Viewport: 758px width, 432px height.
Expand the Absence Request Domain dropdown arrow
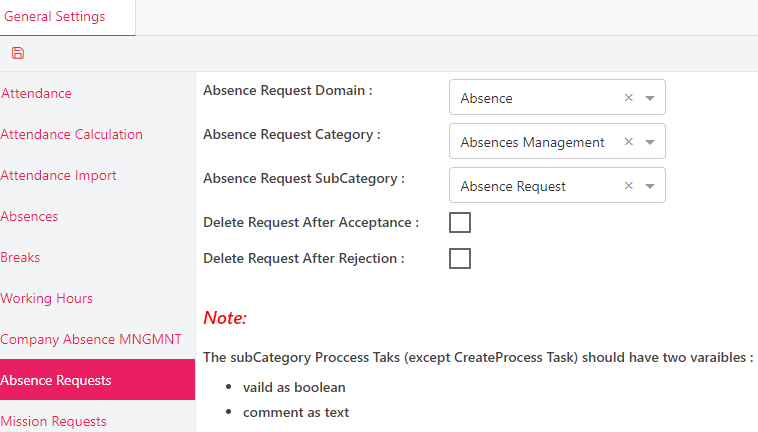pyautogui.click(x=650, y=98)
